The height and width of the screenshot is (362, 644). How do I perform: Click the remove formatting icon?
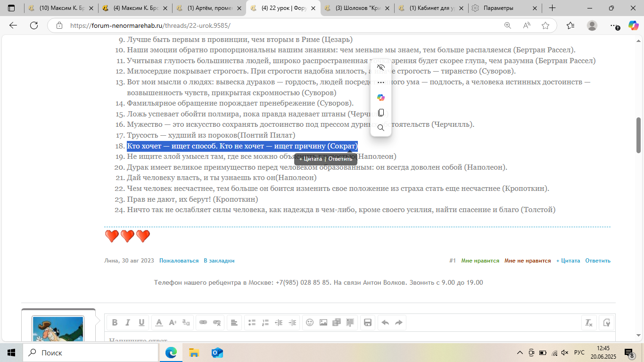pos(589,322)
